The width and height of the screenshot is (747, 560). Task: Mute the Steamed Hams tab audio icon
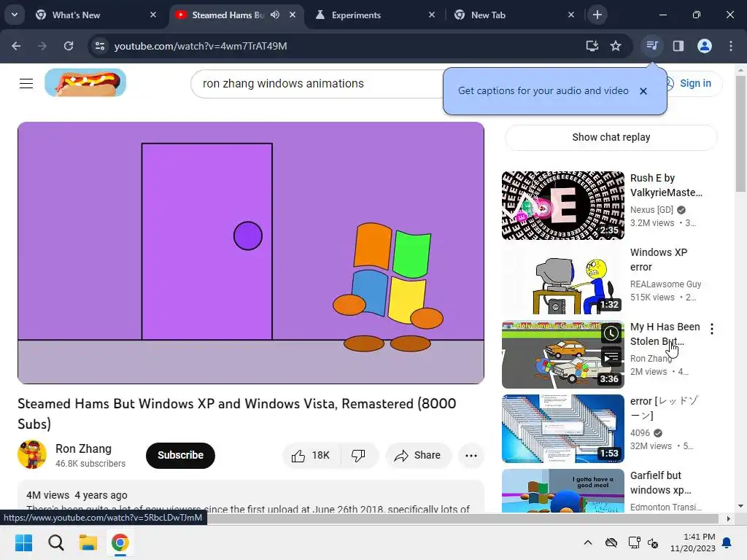(x=275, y=15)
